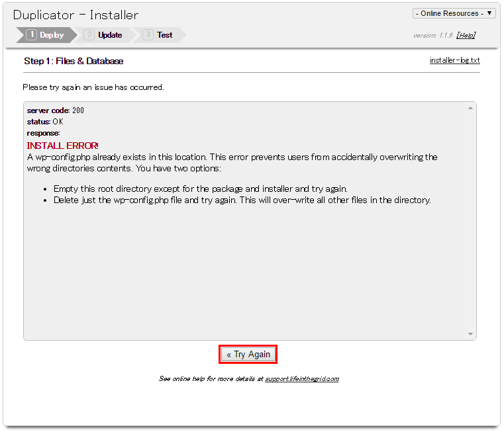
Task: Open the Help link near version
Action: 466,35
